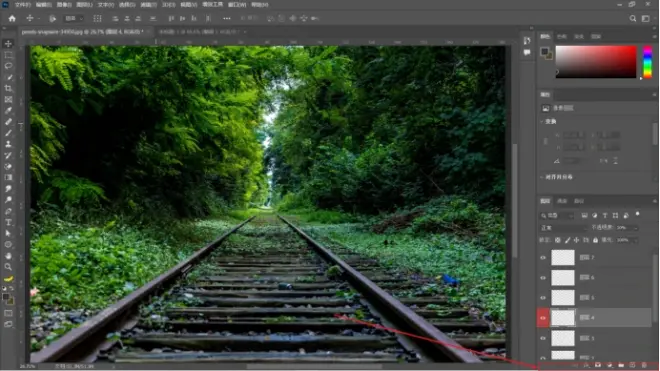Click the zoom percentage in status bar
The height and width of the screenshot is (371, 660).
point(27,366)
